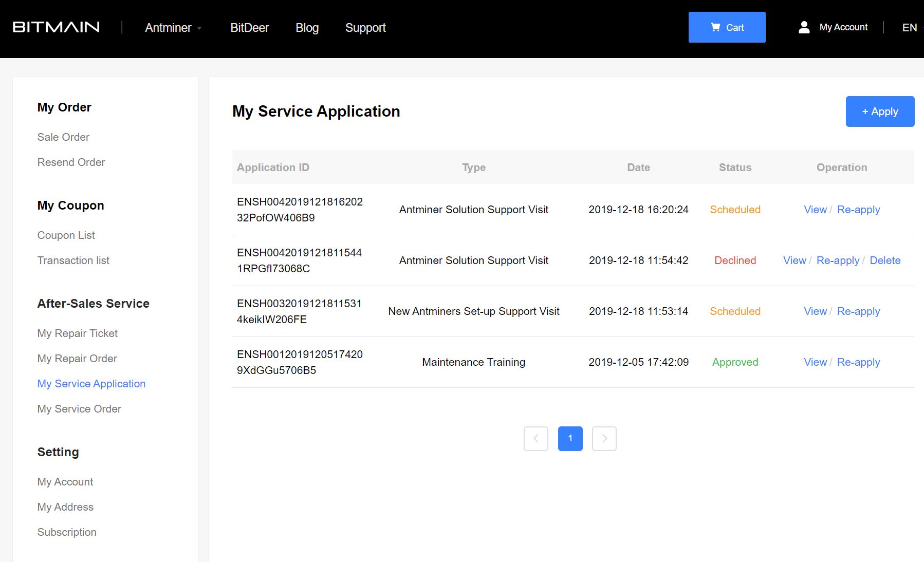Go to previous page arrow
The image size is (924, 562).
point(536,439)
